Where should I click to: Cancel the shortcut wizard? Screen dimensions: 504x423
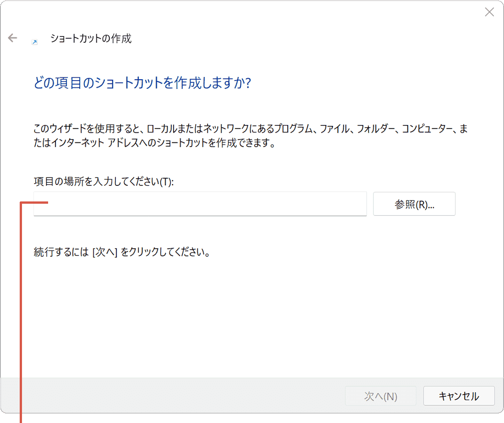tap(459, 396)
